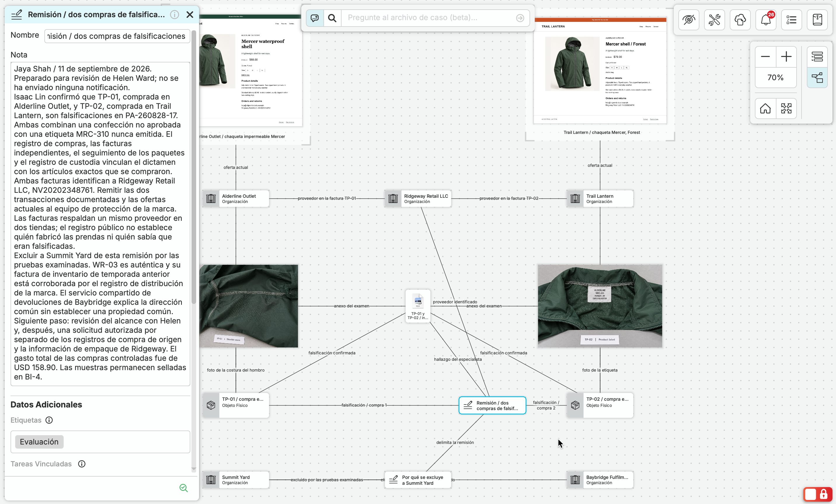Click the Evaluación tag chip
This screenshot has height=504, width=836.
[x=39, y=442]
